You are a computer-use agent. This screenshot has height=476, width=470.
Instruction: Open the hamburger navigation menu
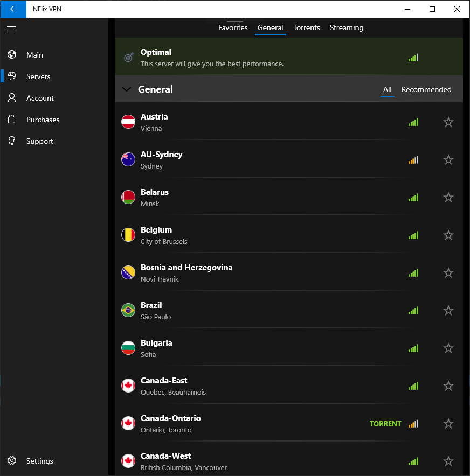[11, 29]
